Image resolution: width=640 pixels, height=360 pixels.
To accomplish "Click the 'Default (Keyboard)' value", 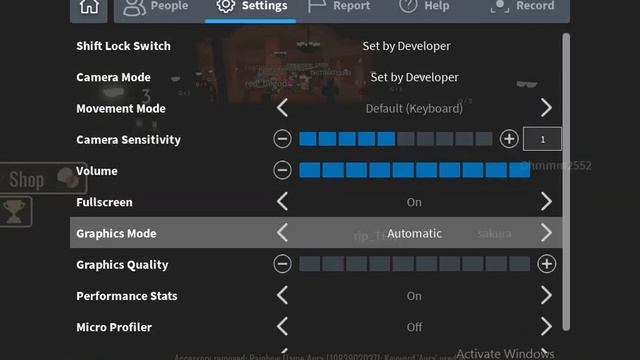I will (414, 109).
